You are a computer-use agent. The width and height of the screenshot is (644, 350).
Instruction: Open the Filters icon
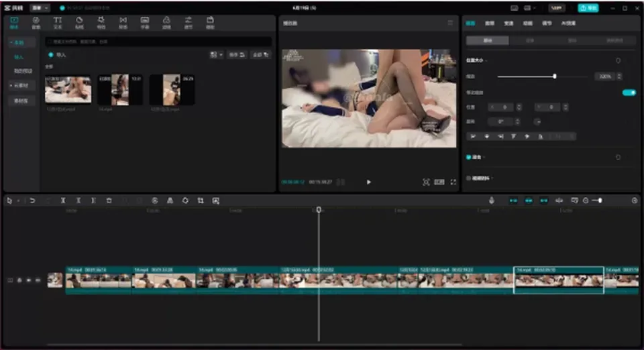point(166,23)
